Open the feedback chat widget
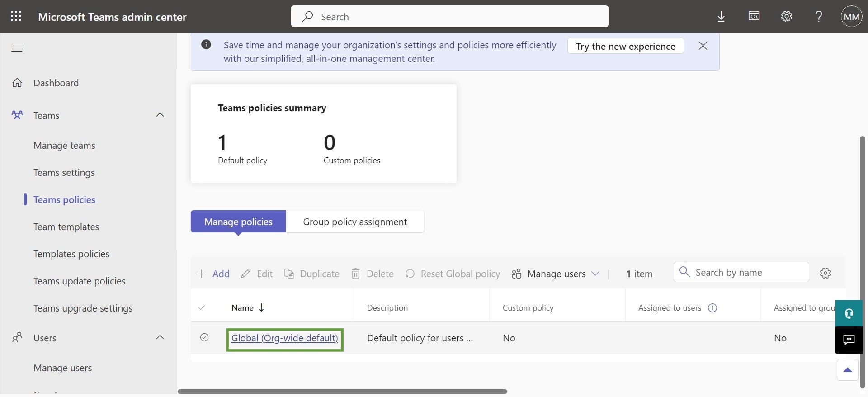This screenshot has width=868, height=397. pos(849,340)
